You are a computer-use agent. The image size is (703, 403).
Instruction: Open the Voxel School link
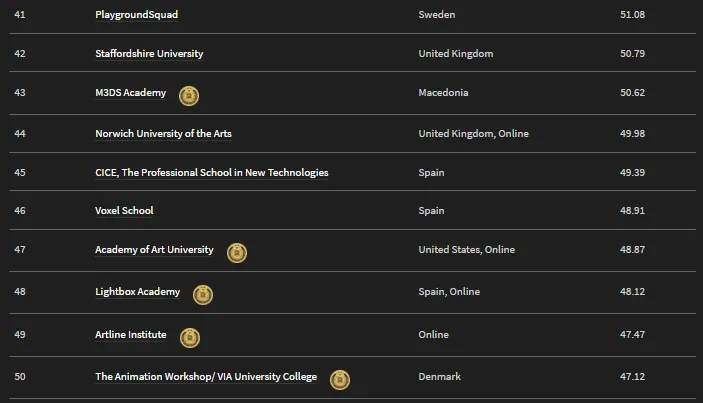point(124,211)
